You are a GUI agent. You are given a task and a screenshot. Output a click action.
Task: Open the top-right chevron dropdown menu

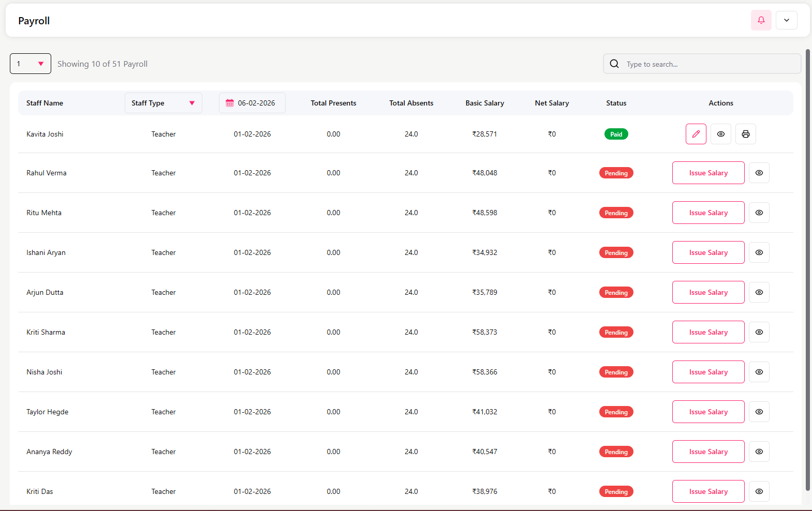pos(786,20)
